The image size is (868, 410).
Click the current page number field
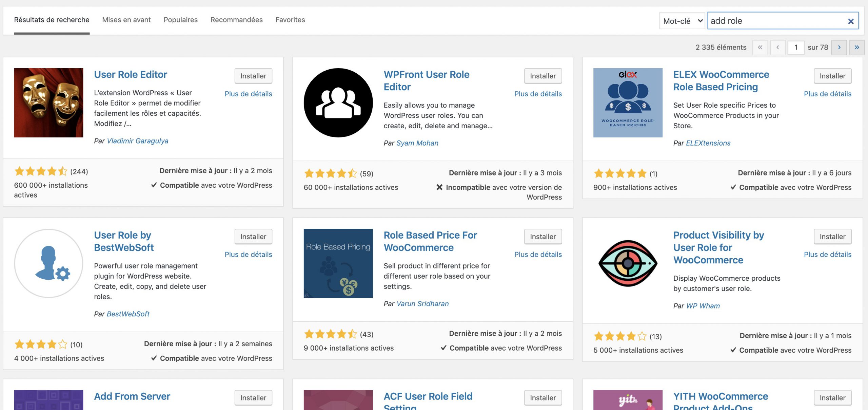[796, 47]
